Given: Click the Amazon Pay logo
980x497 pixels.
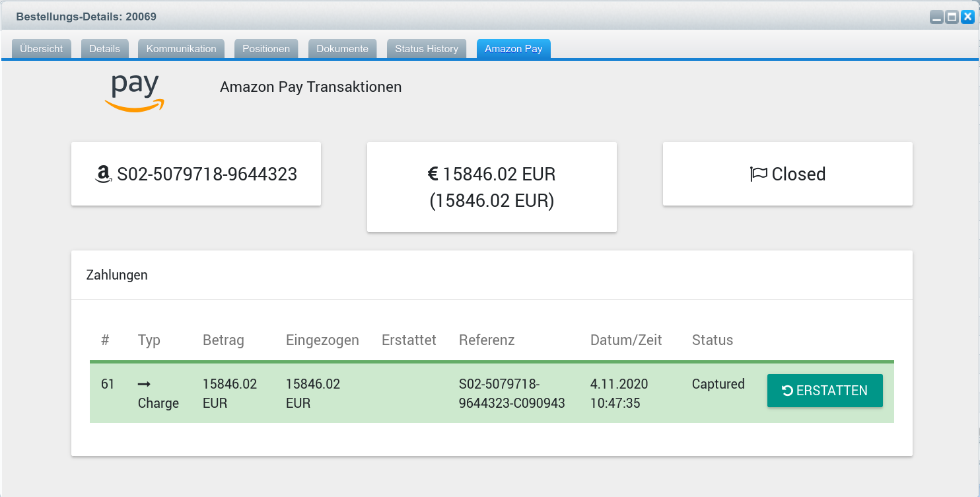Looking at the screenshot, I should tap(134, 93).
